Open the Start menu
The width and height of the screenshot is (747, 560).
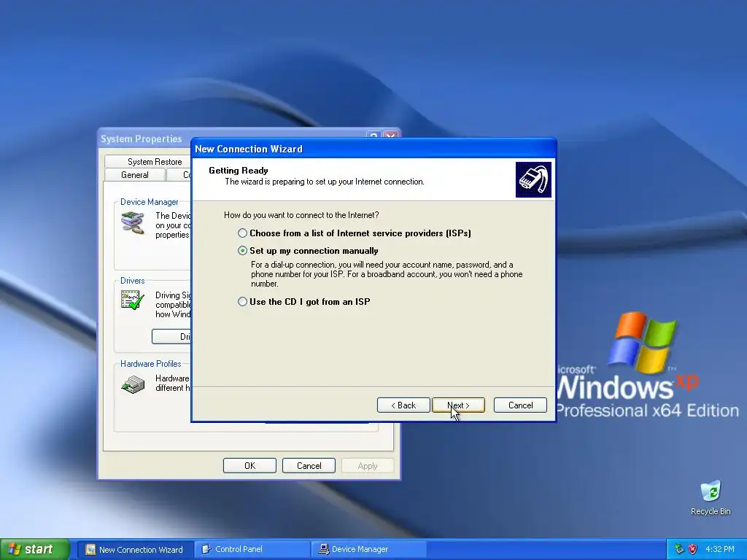pos(35,549)
